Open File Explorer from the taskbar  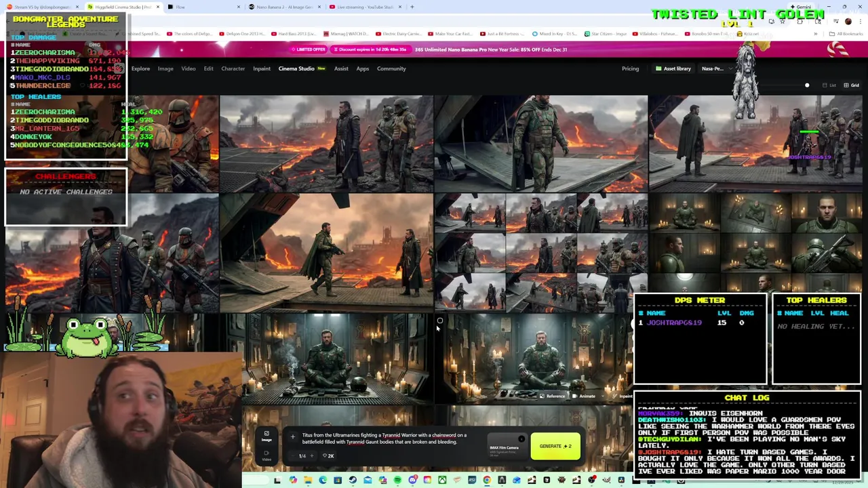point(308,481)
